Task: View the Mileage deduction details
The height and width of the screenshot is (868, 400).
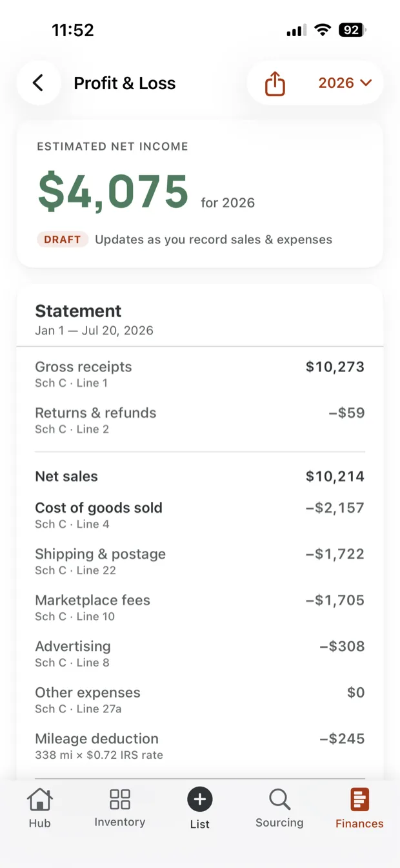Action: tap(200, 746)
